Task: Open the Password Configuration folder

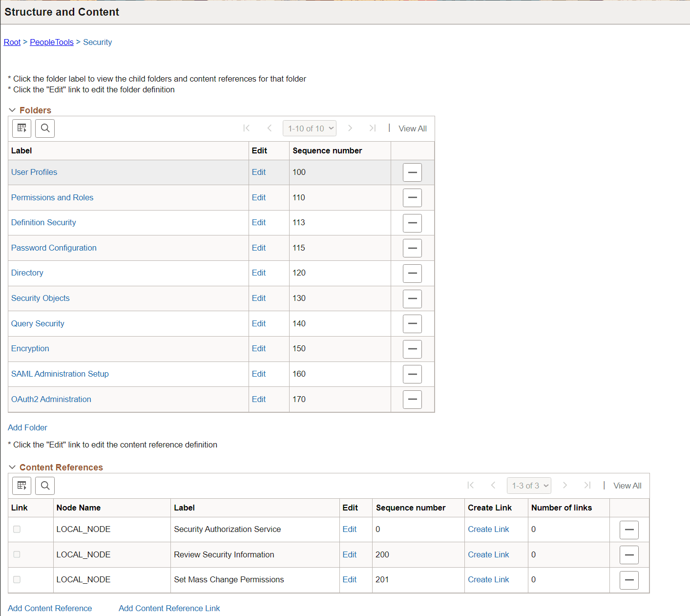Action: [x=54, y=248]
